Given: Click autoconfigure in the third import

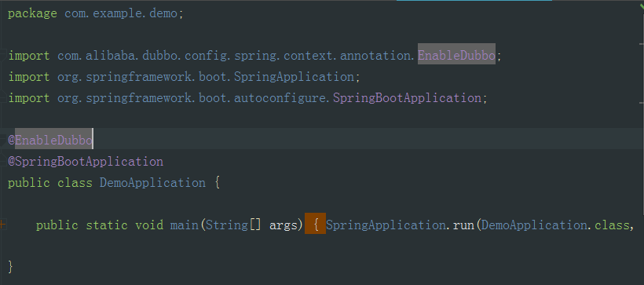Looking at the screenshot, I should tap(280, 97).
